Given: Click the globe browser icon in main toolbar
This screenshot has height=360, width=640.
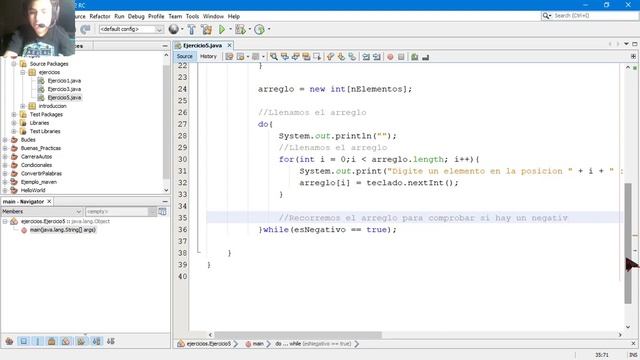Looking at the screenshot, I should pos(173,29).
